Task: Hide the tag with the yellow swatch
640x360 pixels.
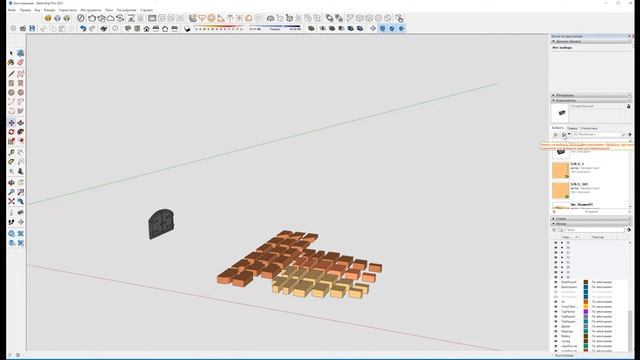Action: point(556,307)
